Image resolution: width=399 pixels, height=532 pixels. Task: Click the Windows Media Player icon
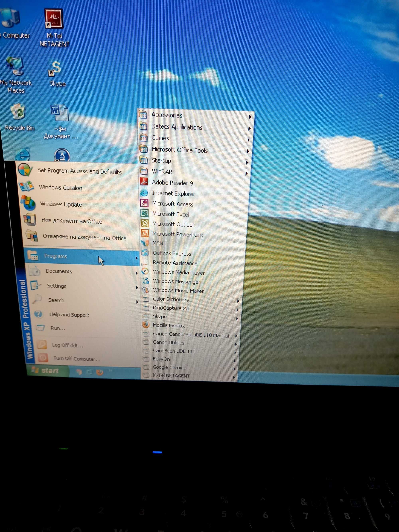point(145,271)
